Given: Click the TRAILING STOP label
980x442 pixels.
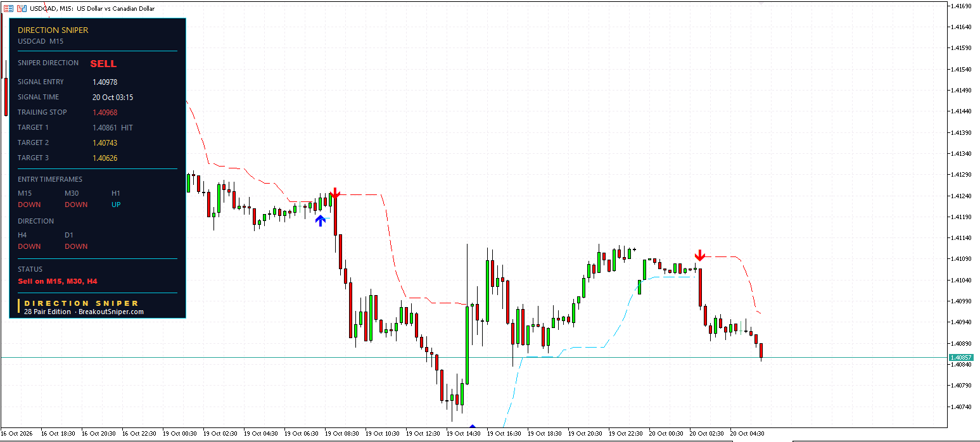Looking at the screenshot, I should point(42,113).
